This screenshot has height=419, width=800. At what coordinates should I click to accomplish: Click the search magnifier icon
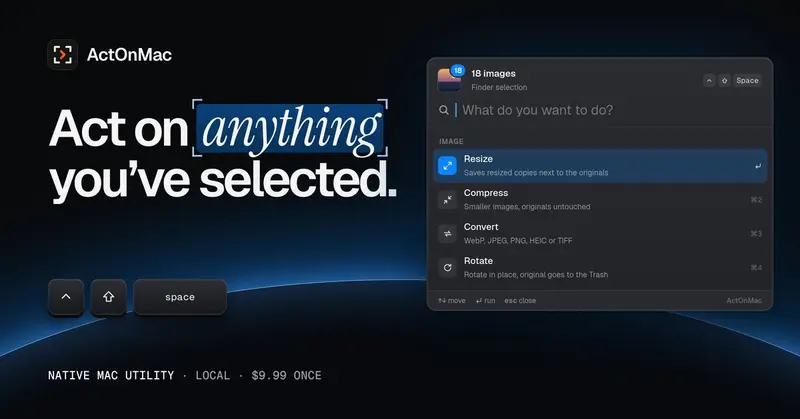tap(444, 110)
